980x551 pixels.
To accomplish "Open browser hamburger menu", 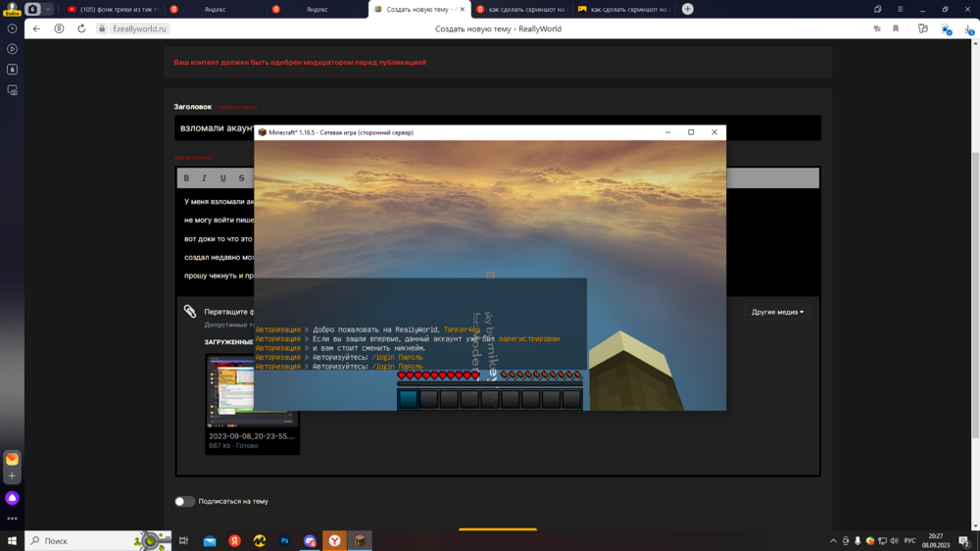I will click(900, 10).
